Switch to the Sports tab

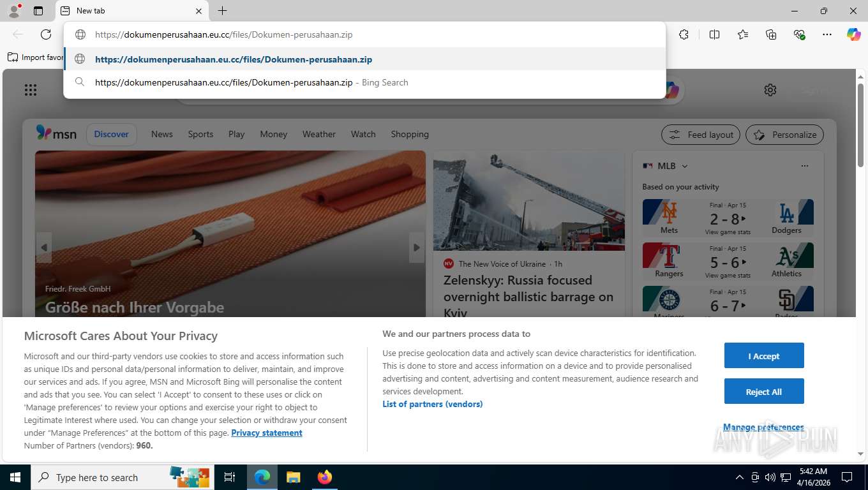(200, 134)
